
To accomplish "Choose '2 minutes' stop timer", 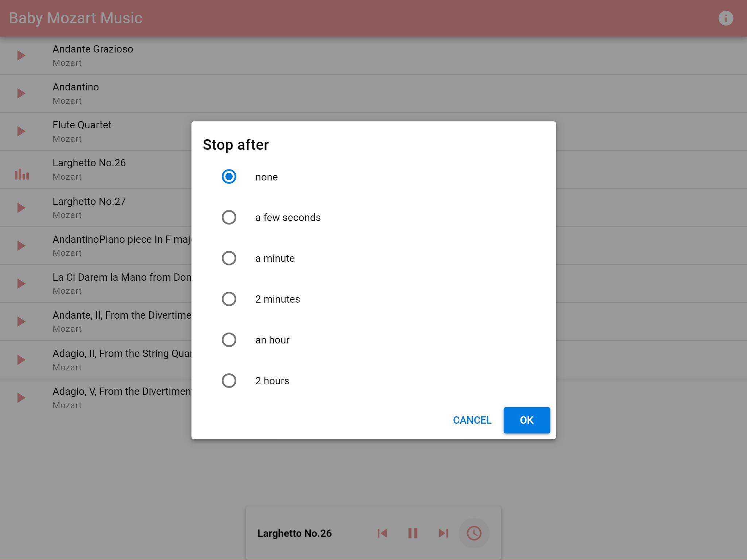I will 229,299.
